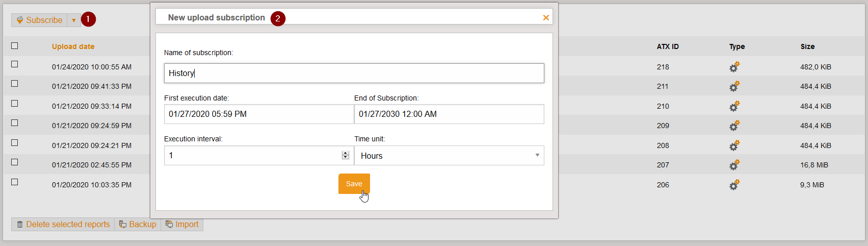The height and width of the screenshot is (246, 868).
Task: Click gear type icon for ATX ID 211
Action: pyautogui.click(x=734, y=86)
